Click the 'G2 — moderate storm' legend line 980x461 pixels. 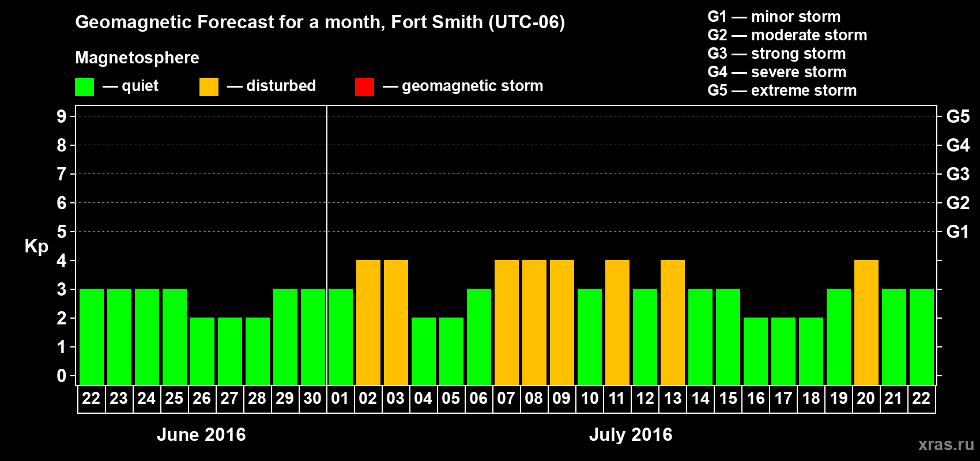[787, 35]
